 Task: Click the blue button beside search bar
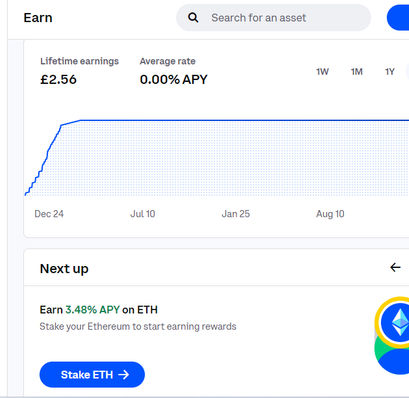pyautogui.click(x=398, y=18)
